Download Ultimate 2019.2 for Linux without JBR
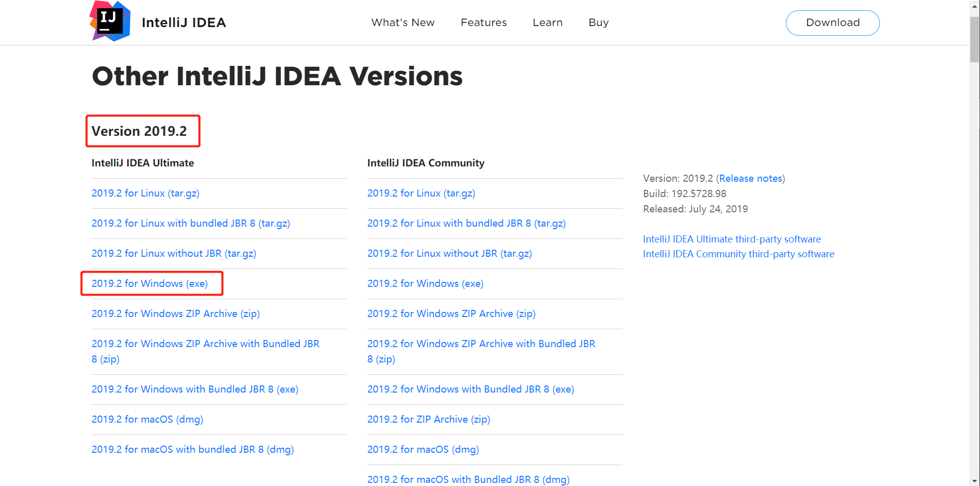Image resolution: width=980 pixels, height=486 pixels. pos(174,253)
